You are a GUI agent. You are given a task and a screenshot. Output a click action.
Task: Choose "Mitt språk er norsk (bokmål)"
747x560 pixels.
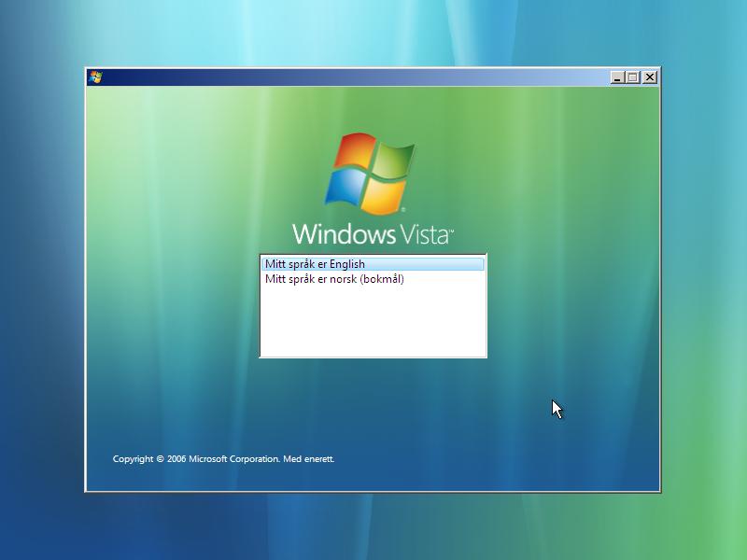click(373, 279)
